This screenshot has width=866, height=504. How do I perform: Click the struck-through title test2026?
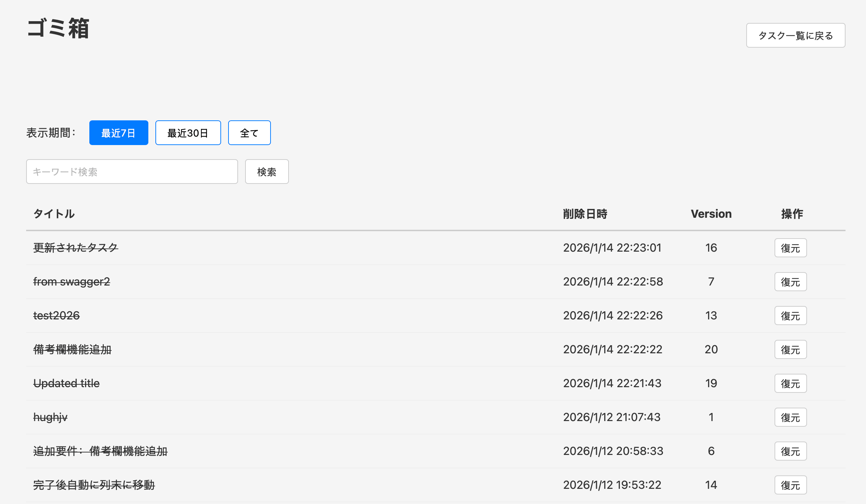pyautogui.click(x=57, y=316)
